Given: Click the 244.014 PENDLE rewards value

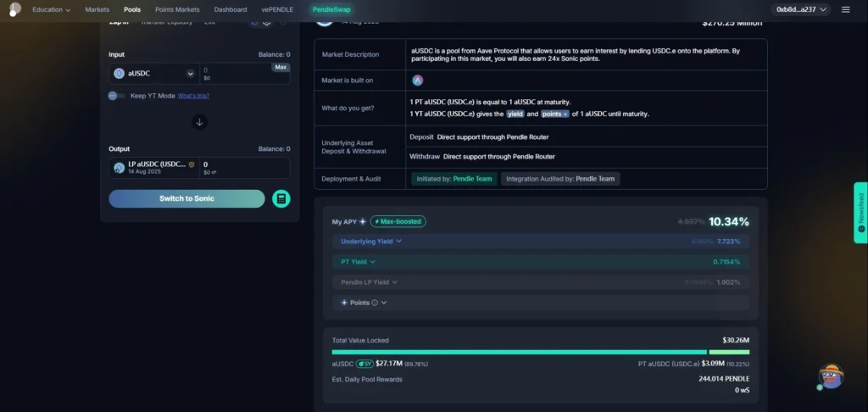Looking at the screenshot, I should click(724, 379).
